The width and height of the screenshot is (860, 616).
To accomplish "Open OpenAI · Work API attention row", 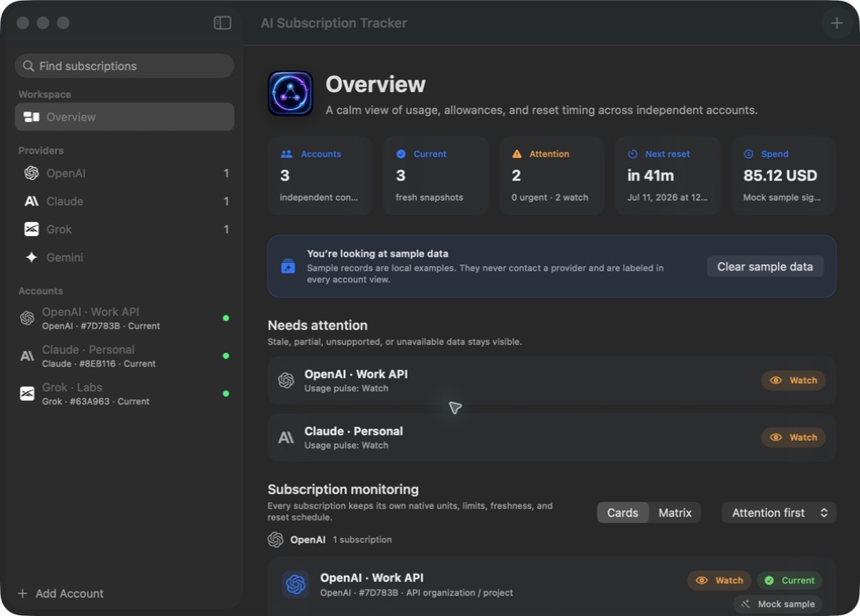I will pos(552,380).
